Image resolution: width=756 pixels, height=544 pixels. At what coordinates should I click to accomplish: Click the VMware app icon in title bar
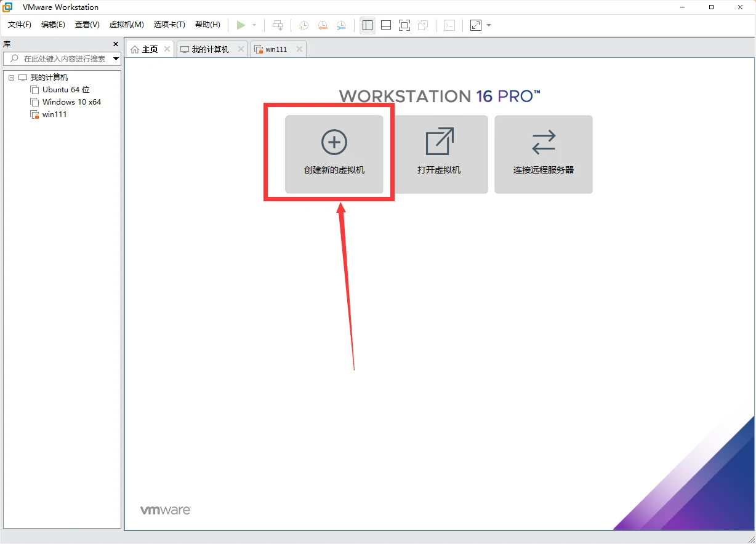7,7
